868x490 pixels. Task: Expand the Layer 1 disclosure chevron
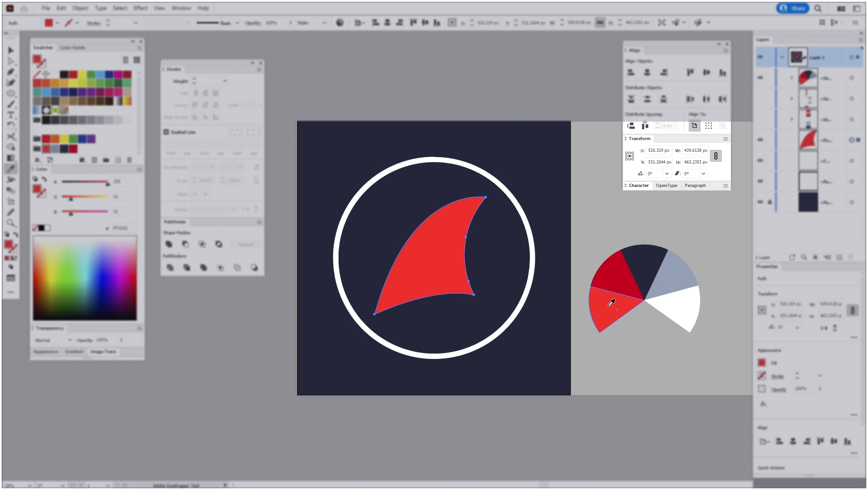(782, 57)
